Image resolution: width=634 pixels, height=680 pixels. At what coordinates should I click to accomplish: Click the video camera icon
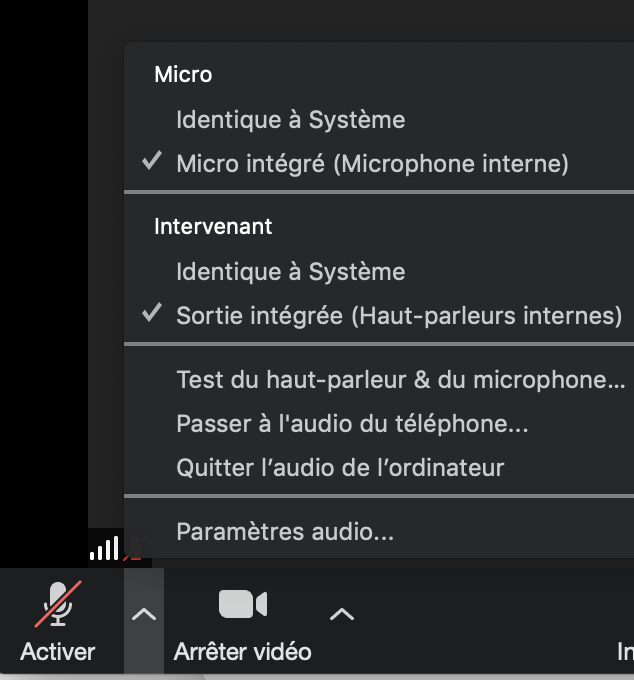[242, 604]
